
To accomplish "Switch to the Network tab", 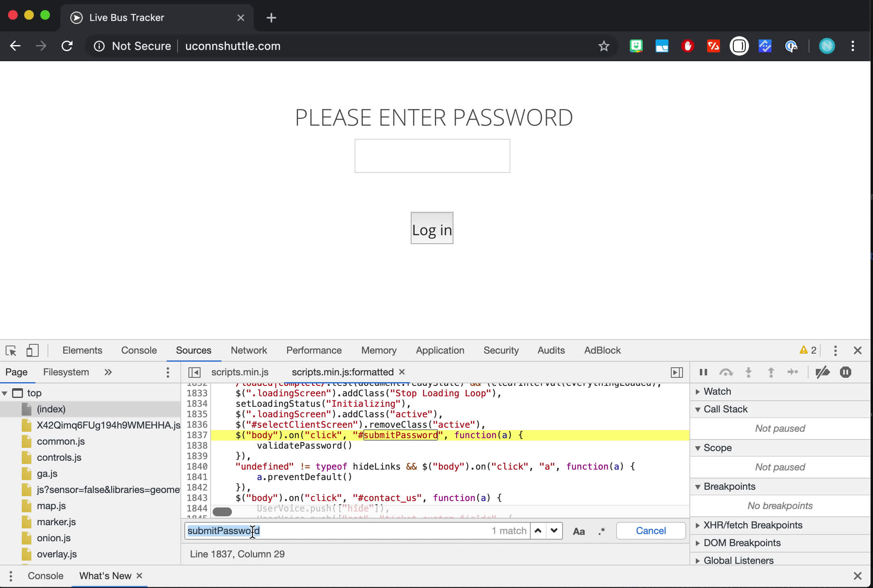I will pyautogui.click(x=249, y=350).
